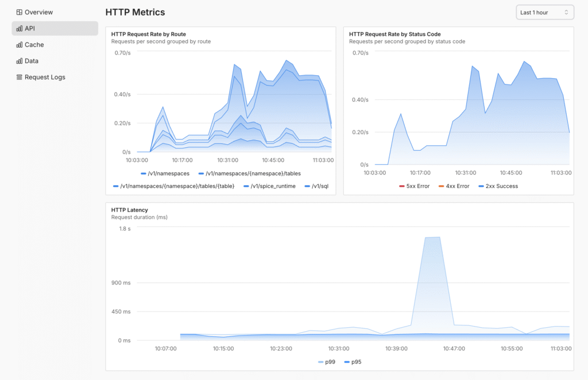Click the API bar chart icon
Viewport: 588px width, 380px height.
(x=20, y=28)
